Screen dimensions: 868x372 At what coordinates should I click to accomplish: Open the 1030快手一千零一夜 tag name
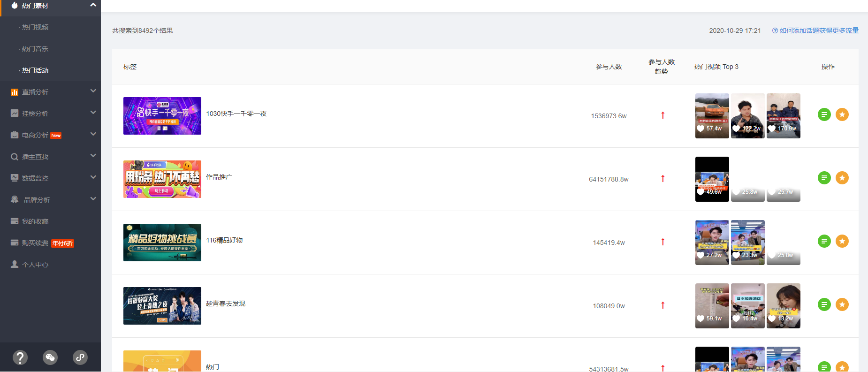pyautogui.click(x=236, y=114)
